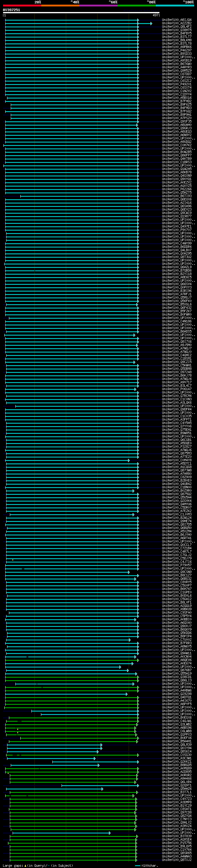197x868 pixels.
Task: Select hit label UniRef100_A4RYR3
Action: pyautogui.click(x=177, y=67)
